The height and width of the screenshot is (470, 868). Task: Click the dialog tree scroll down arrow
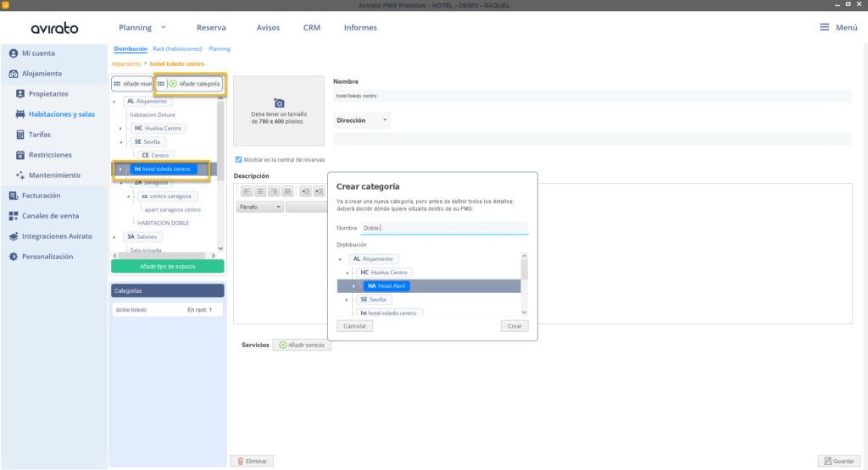524,312
